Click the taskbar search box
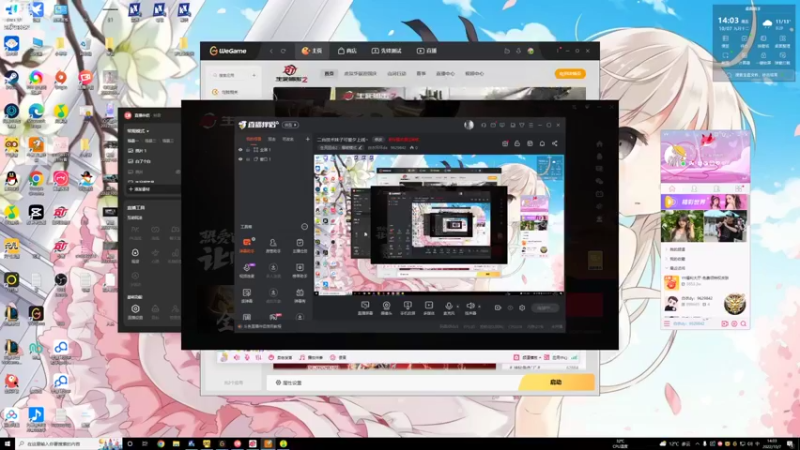Image resolution: width=800 pixels, height=450 pixels. (69, 444)
